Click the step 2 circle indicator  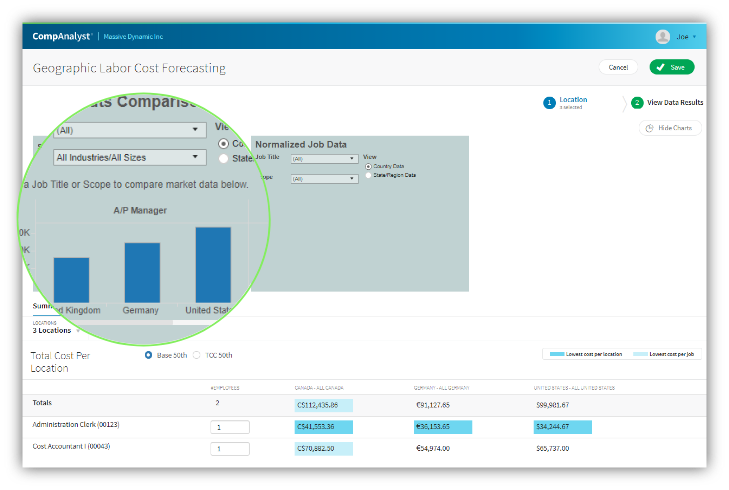(x=637, y=102)
